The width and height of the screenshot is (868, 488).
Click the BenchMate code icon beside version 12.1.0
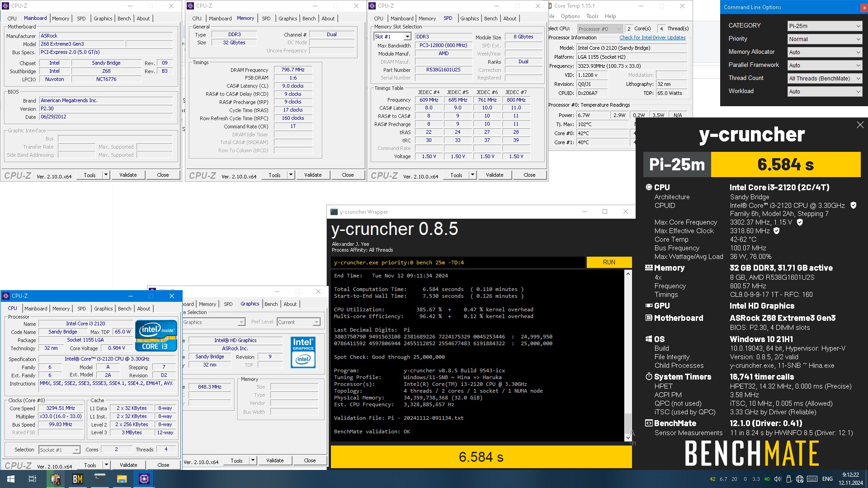(x=649, y=423)
